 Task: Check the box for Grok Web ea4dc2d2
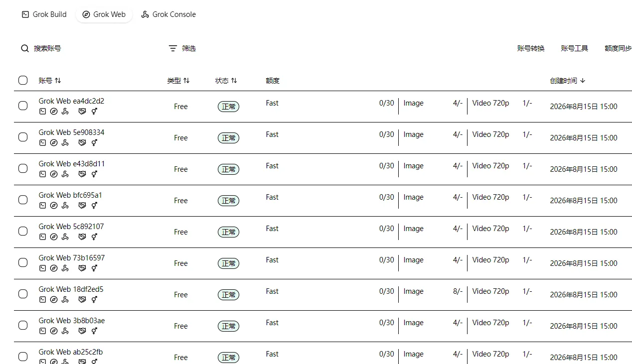click(x=23, y=106)
